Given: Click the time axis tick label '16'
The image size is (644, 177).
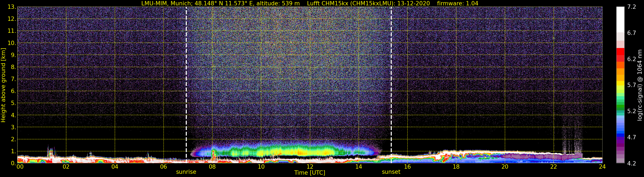Looking at the screenshot, I should (x=407, y=167).
